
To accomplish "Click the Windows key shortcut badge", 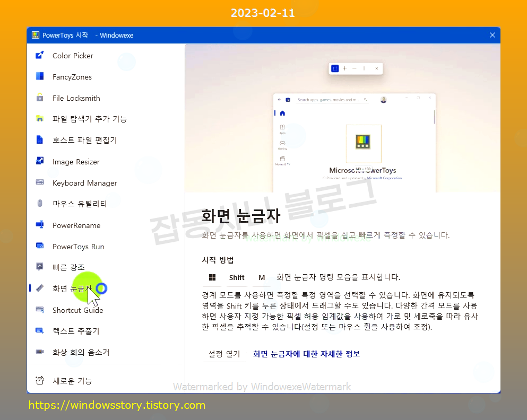I will [x=212, y=277].
